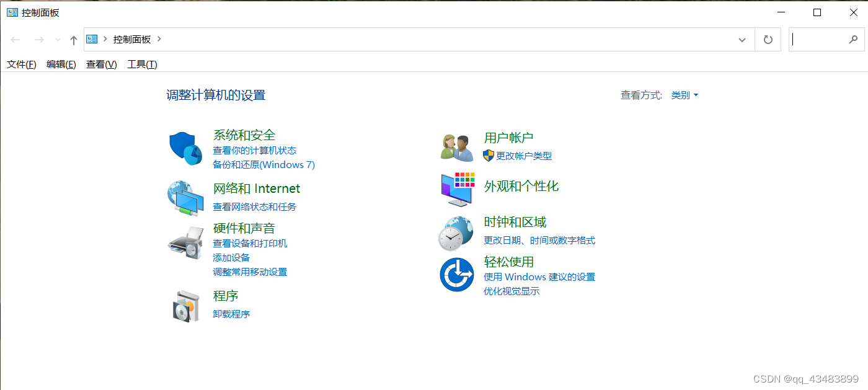This screenshot has height=390, width=868.
Task: Open the 工具(T) menu
Action: coord(142,64)
